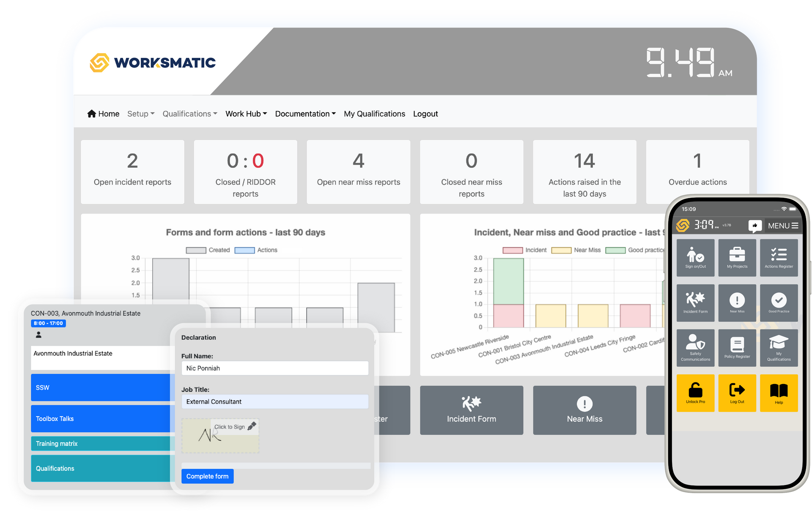Open the Good Practice form icon

coord(779,303)
